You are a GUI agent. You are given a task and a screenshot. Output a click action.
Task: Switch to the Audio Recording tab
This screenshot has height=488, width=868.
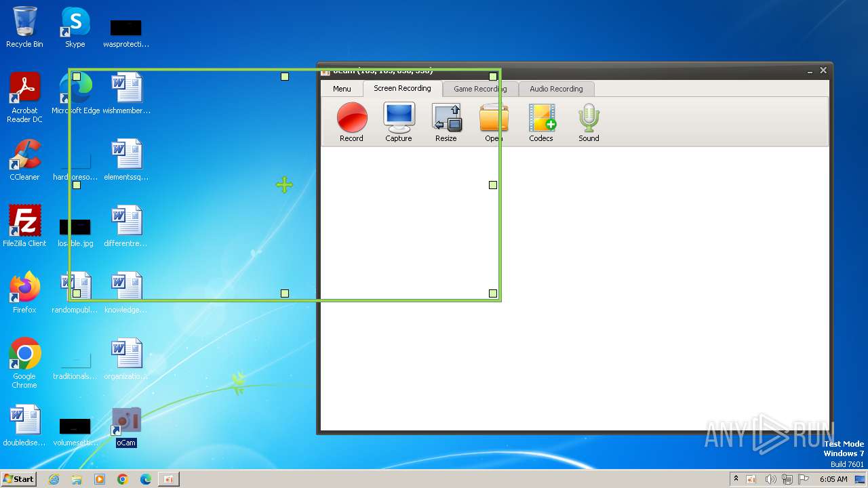pos(556,89)
